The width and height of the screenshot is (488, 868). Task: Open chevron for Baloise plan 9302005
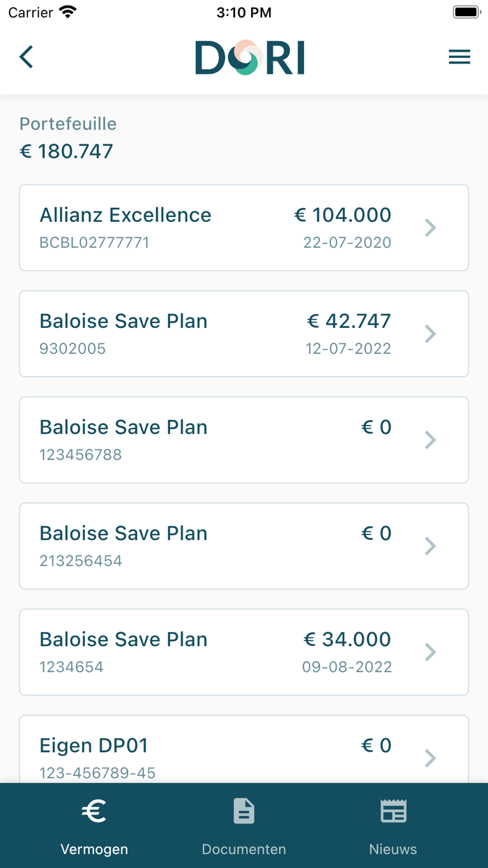(x=431, y=334)
